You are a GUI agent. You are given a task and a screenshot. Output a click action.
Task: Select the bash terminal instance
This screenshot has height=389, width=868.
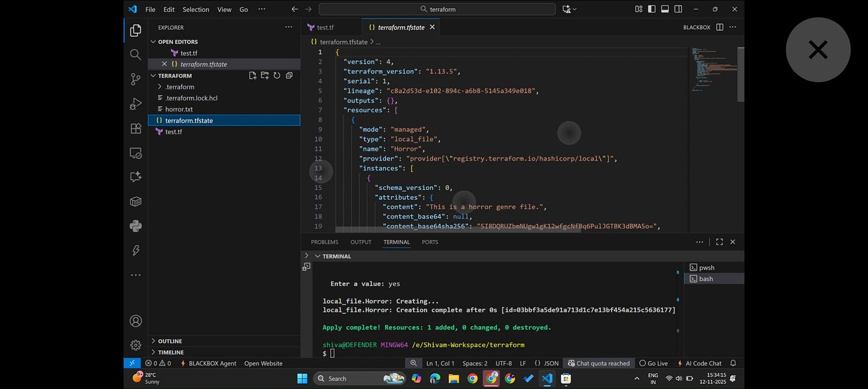(x=713, y=279)
